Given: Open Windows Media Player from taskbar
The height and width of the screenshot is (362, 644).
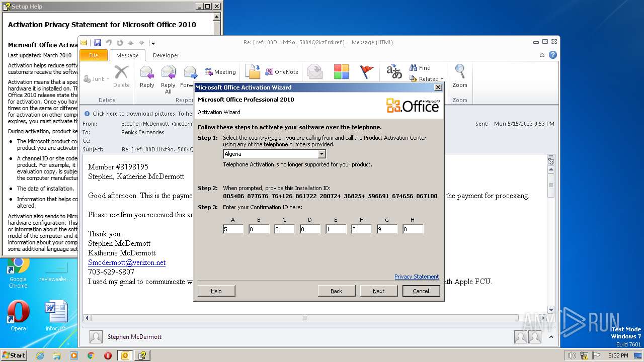Looking at the screenshot, I should coord(74,355).
